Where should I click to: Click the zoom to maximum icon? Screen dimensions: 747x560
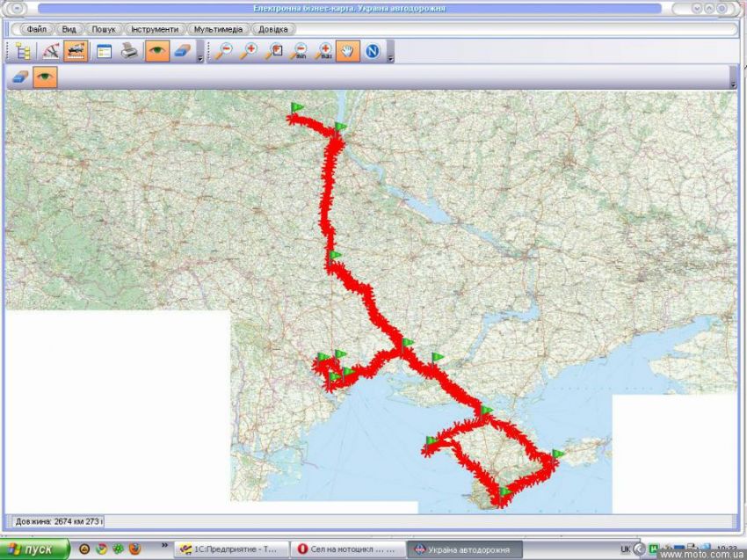[323, 51]
